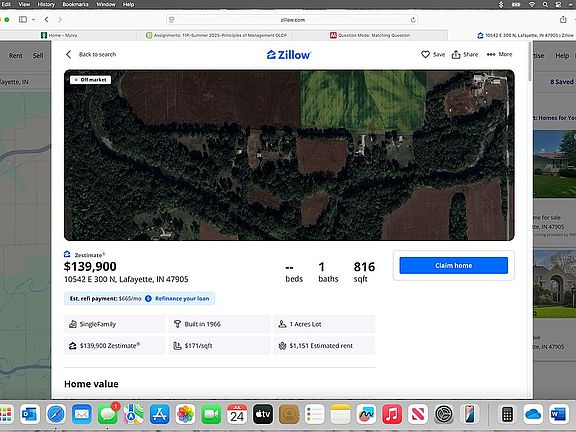Click the aerial property photo

coord(289,155)
